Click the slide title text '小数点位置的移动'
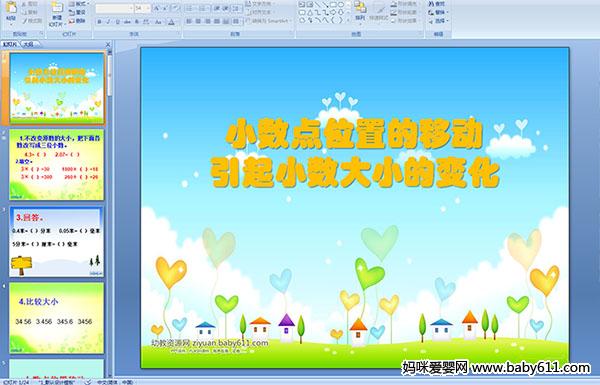 point(354,134)
